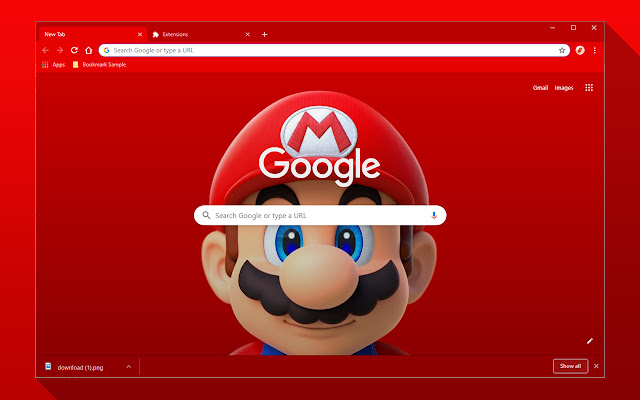
Task: Go forward with the forward arrow
Action: [x=60, y=50]
